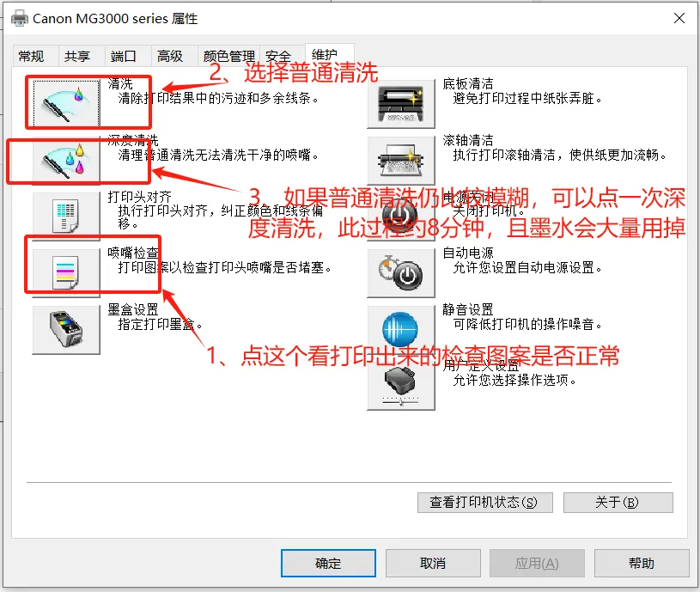Click the 电源关闭 power off icon

401,216
